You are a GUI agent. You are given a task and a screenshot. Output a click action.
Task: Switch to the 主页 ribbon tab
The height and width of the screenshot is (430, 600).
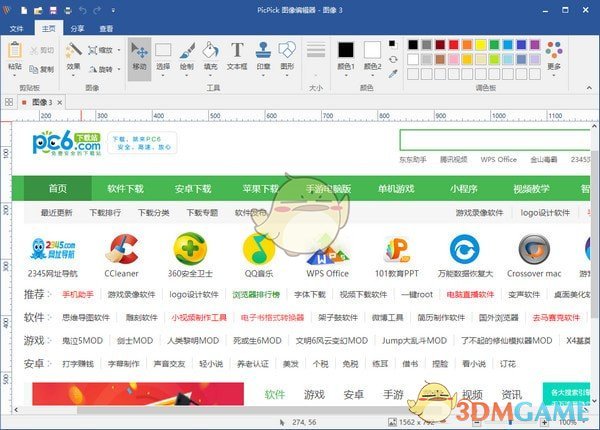point(49,29)
